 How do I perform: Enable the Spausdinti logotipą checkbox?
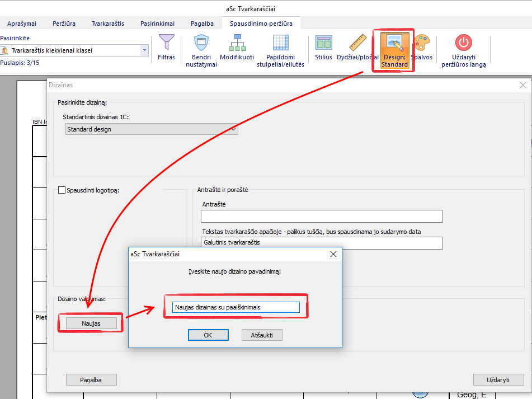(x=62, y=190)
